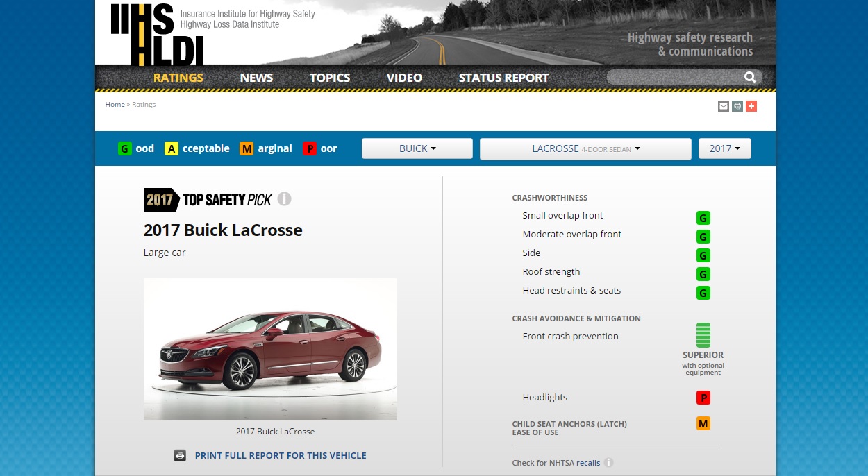The height and width of the screenshot is (476, 868).
Task: Click the Moderate overlap front link
Action: coord(572,235)
